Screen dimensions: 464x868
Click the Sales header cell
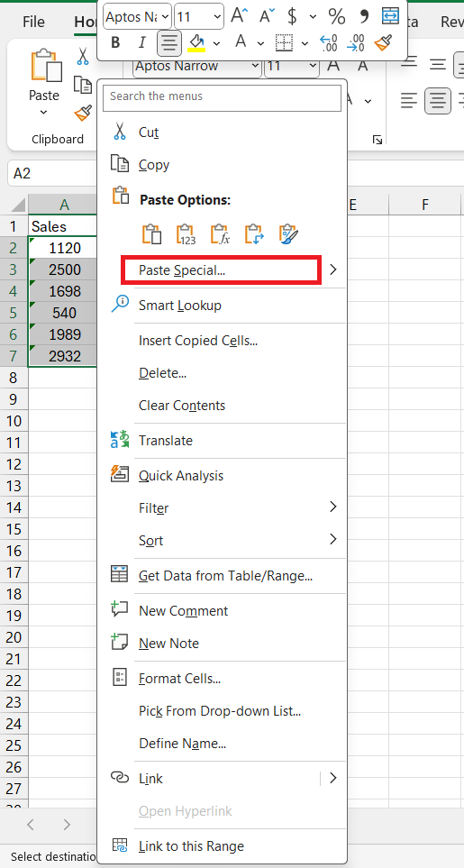coord(63,226)
